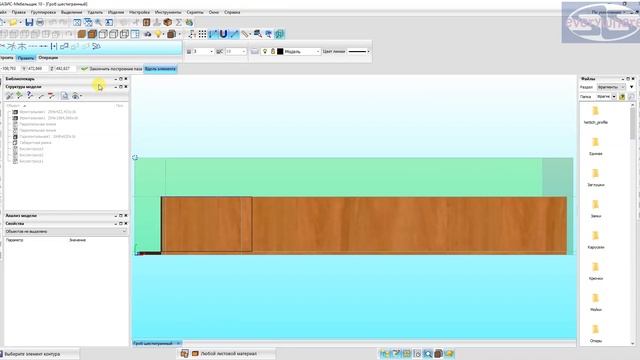Click the black layer color swatch
This screenshot has height=360, width=640.
[280, 51]
